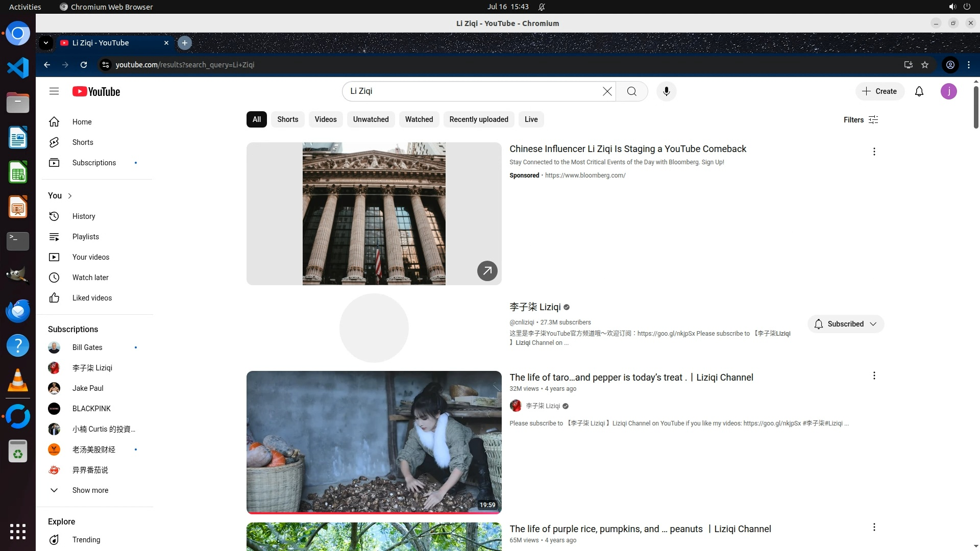Select the Shorts filter tab
Screen dimensions: 980x551
tap(287, 119)
